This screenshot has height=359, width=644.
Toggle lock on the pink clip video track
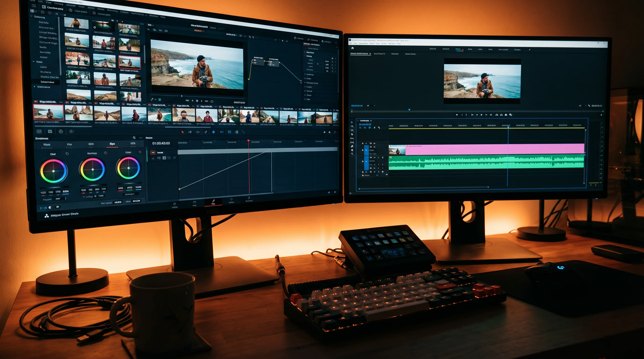tap(363, 150)
